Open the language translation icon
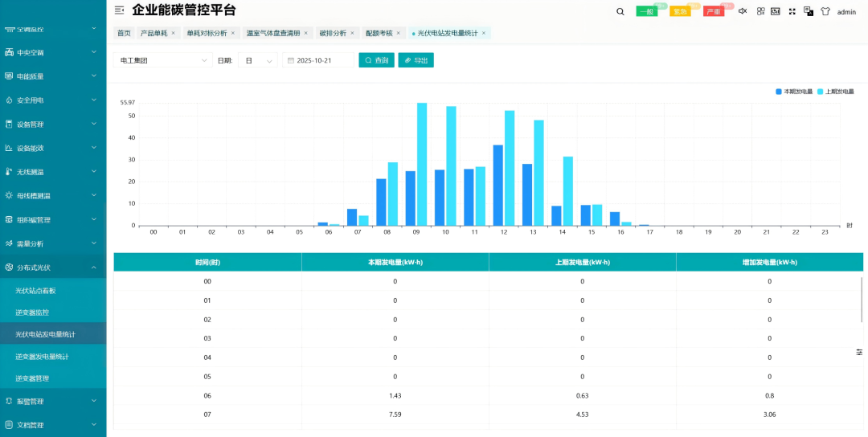Viewport: 868px width, 437px height. click(809, 11)
